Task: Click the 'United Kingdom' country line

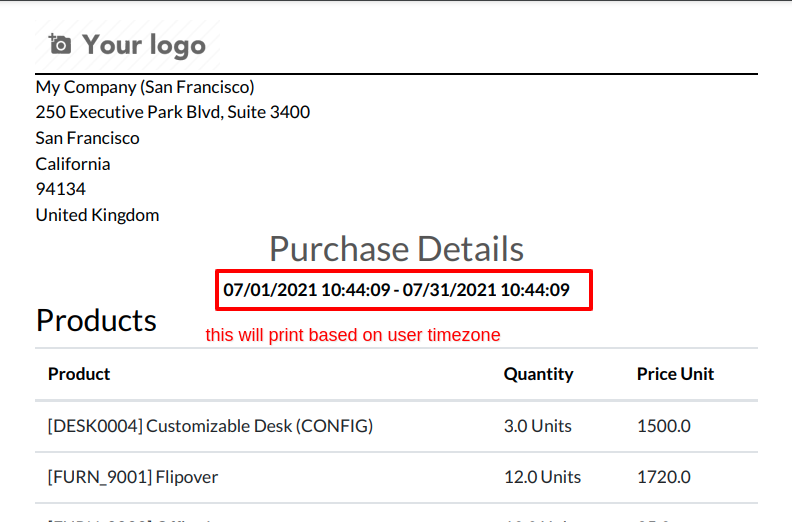Action: [97, 215]
